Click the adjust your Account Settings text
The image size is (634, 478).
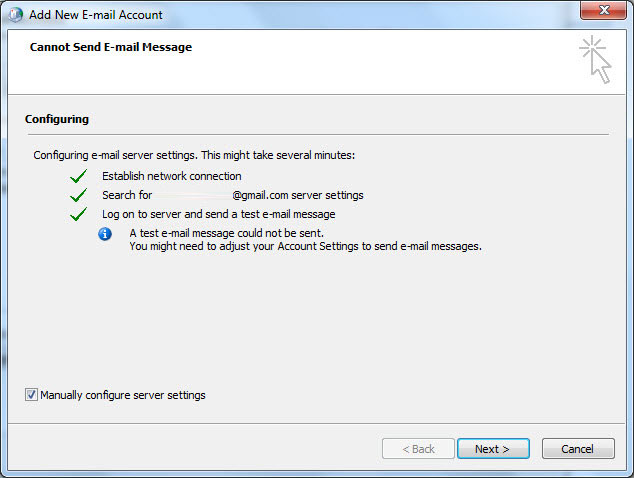306,246
